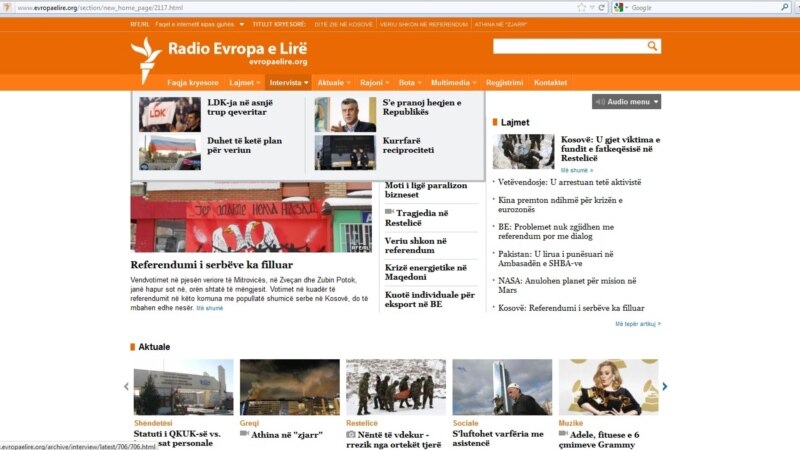Open 'Kurrfarë reciprociteti' interview link
The height and width of the screenshot is (450, 800).
tap(408, 145)
